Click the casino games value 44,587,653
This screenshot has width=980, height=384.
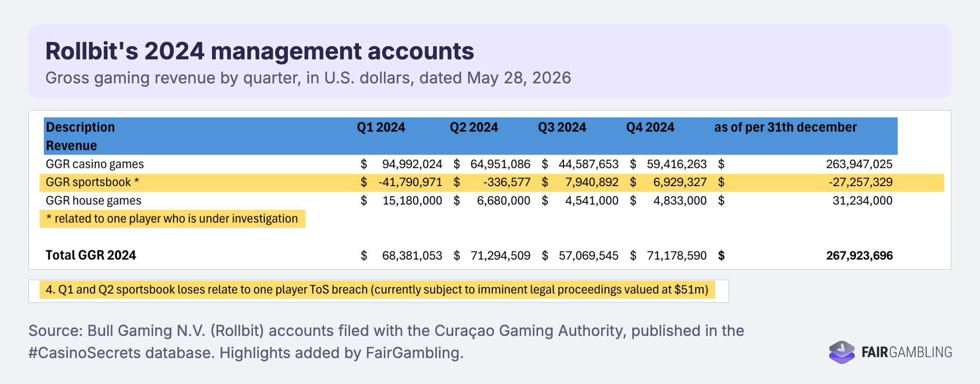(588, 164)
